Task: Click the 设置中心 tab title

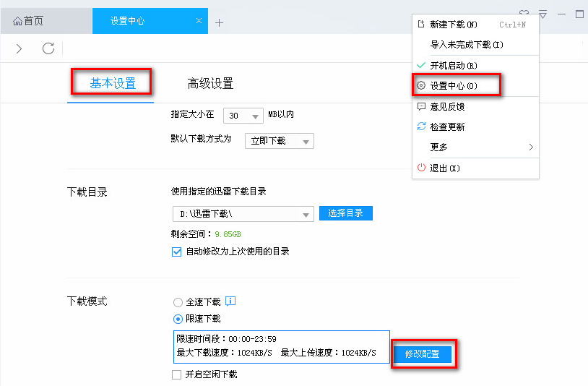Action: 128,21
